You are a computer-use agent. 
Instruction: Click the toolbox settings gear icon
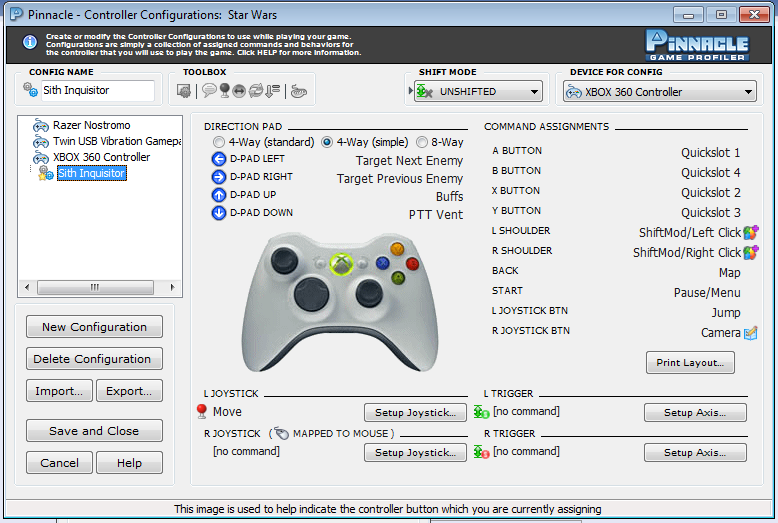click(x=184, y=91)
